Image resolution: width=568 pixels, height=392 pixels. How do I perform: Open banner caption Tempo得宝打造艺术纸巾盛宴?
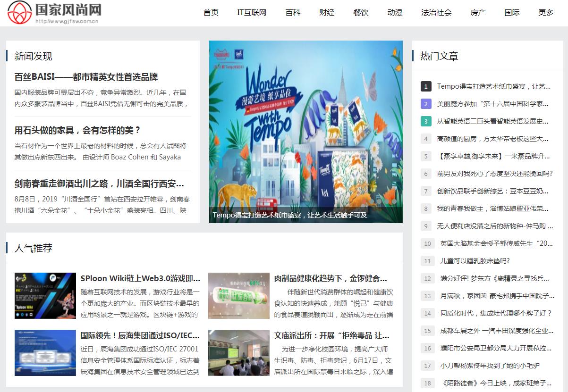pyautogui.click(x=289, y=215)
